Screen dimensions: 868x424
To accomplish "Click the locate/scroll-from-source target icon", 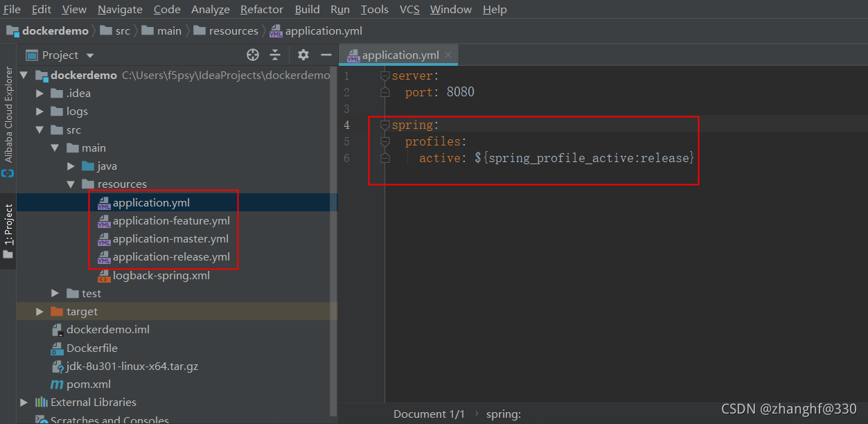I will [x=253, y=55].
